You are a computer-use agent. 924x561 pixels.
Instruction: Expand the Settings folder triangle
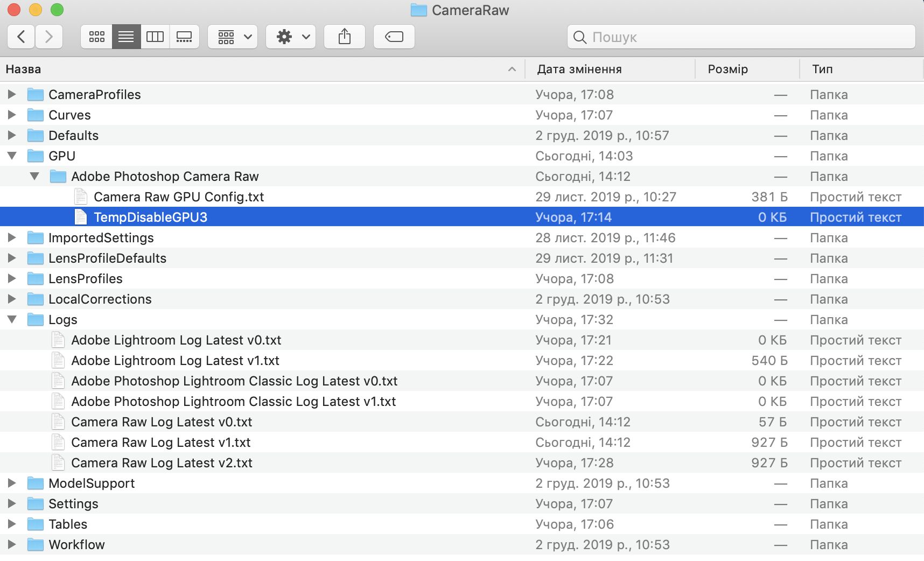(x=12, y=503)
